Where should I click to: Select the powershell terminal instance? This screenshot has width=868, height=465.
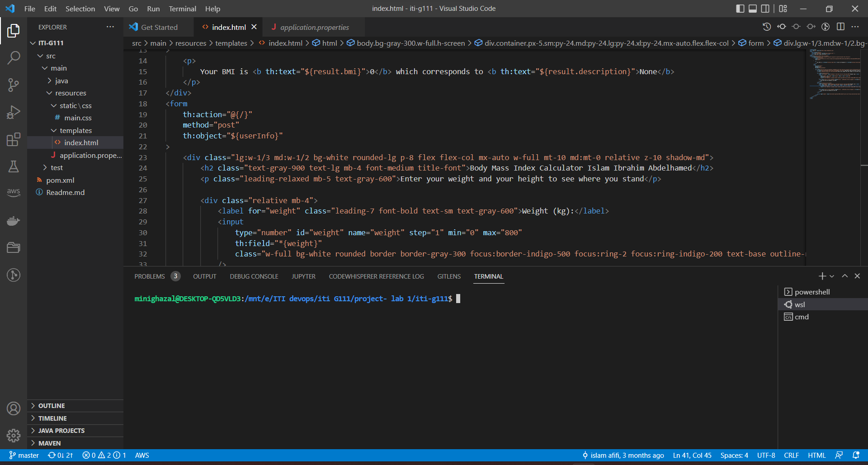tap(812, 292)
